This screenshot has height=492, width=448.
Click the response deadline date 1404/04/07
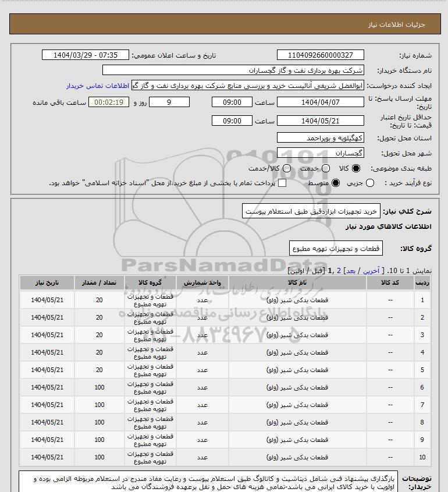pos(321,102)
